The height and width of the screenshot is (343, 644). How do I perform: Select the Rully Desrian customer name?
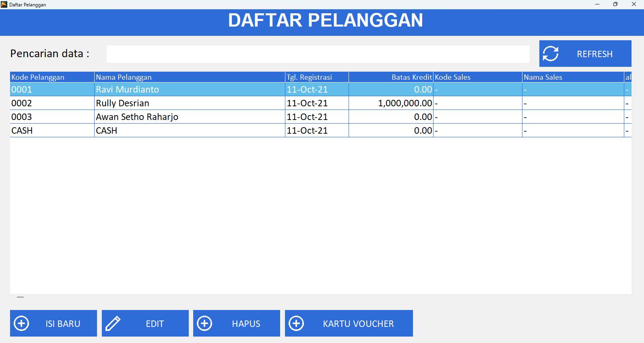pos(122,103)
